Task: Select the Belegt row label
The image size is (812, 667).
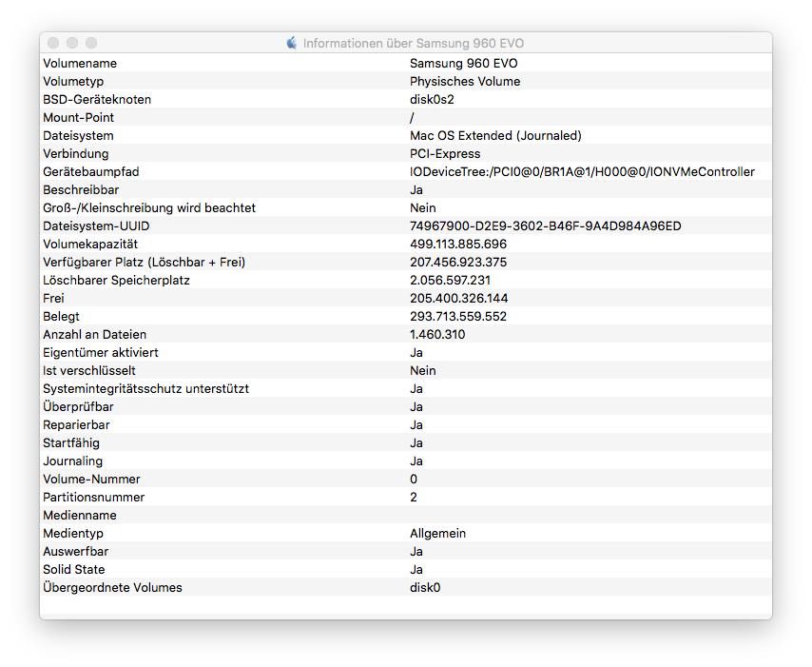Action: click(61, 316)
